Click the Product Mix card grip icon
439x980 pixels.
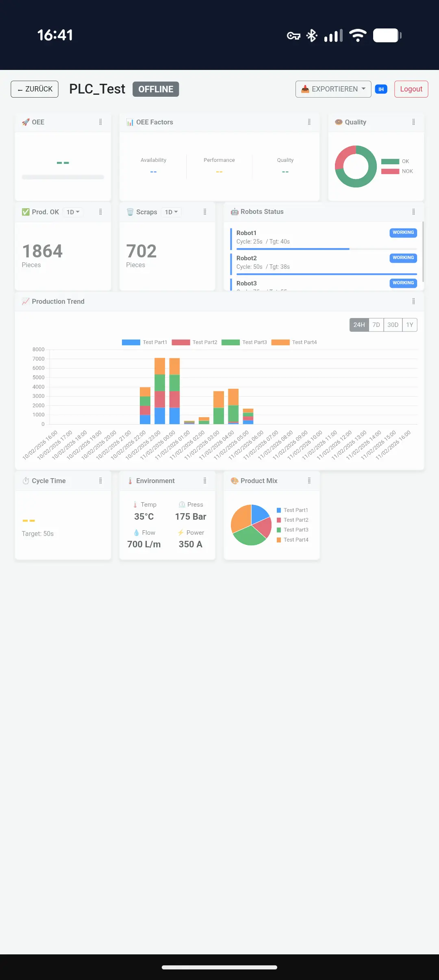point(309,481)
